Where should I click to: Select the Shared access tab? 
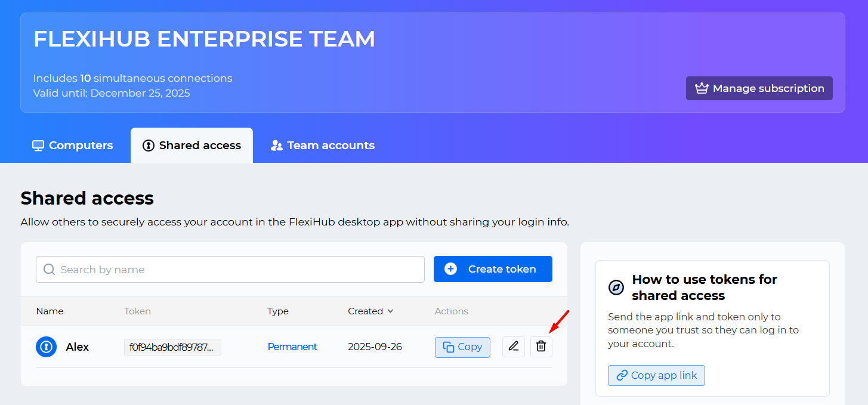191,146
